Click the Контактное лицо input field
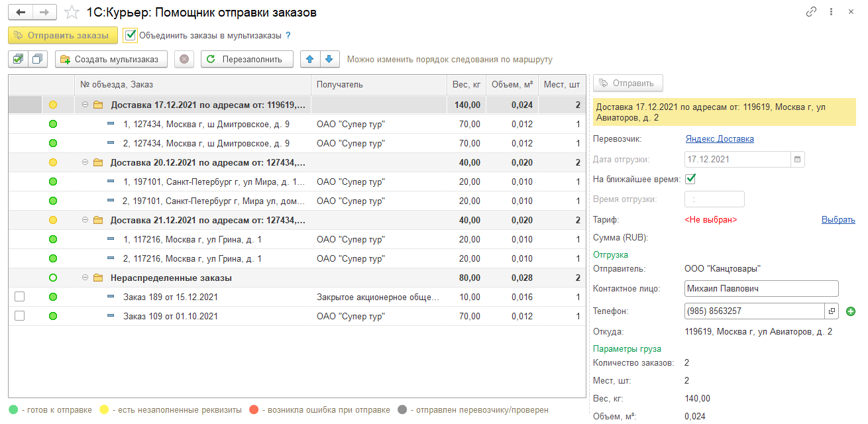This screenshot has height=424, width=868. tap(761, 289)
